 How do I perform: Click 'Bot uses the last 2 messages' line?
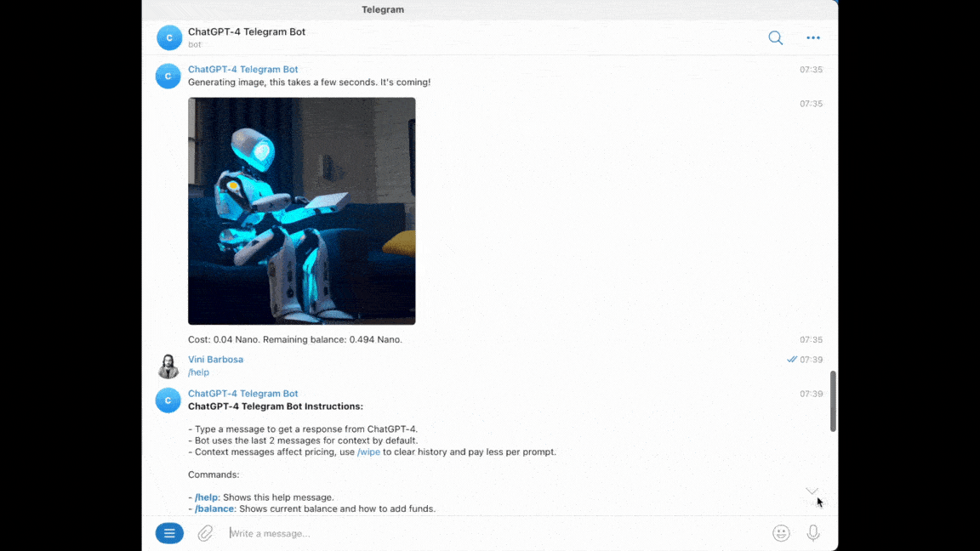(x=303, y=440)
